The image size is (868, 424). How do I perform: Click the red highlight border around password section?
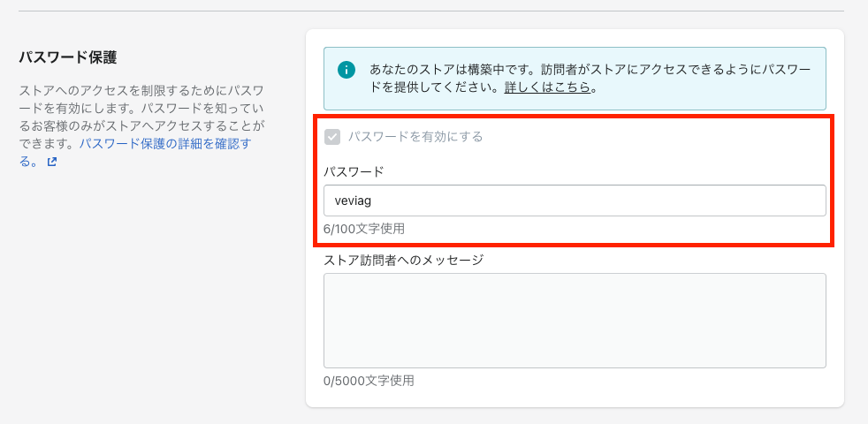(574, 117)
